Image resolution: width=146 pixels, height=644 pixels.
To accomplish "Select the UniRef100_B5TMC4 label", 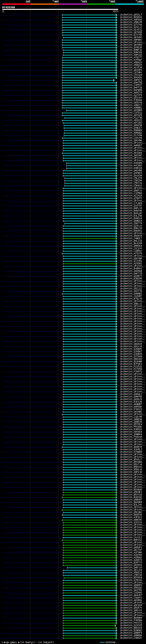I will coord(131,424).
